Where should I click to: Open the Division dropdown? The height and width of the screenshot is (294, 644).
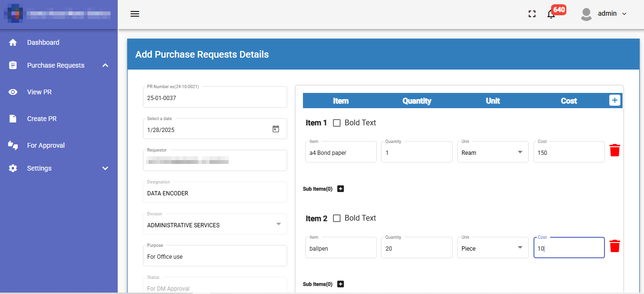tap(215, 225)
